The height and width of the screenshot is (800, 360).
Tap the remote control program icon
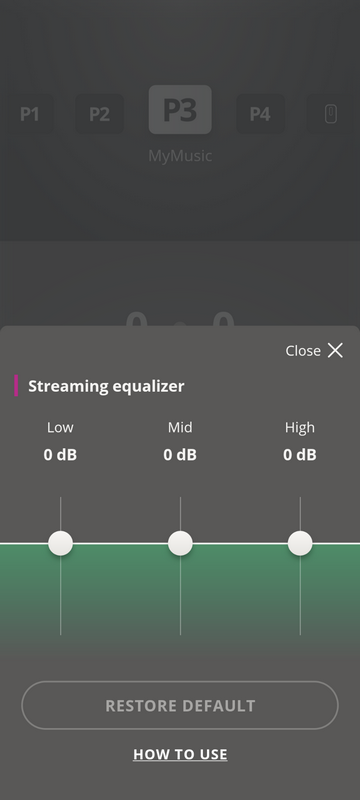tap(330, 113)
